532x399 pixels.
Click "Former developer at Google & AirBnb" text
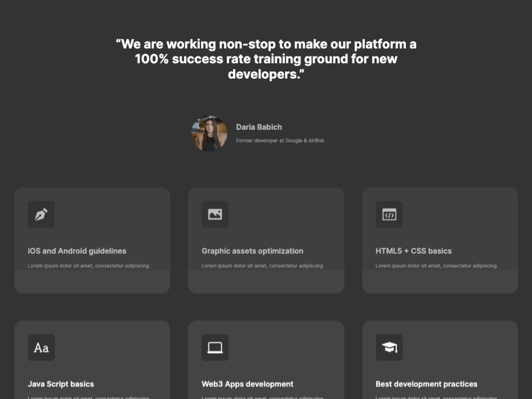pyautogui.click(x=280, y=140)
